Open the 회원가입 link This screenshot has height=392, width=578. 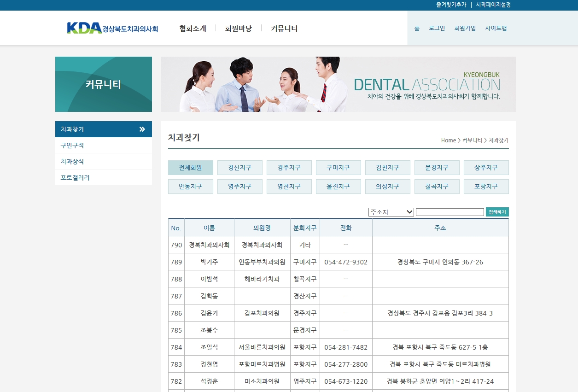465,28
